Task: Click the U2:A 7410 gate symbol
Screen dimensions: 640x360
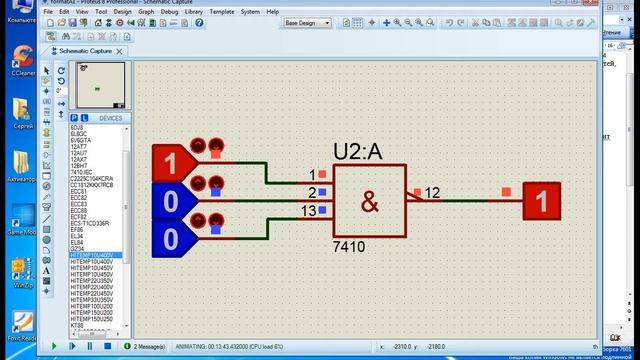Action: pyautogui.click(x=370, y=201)
